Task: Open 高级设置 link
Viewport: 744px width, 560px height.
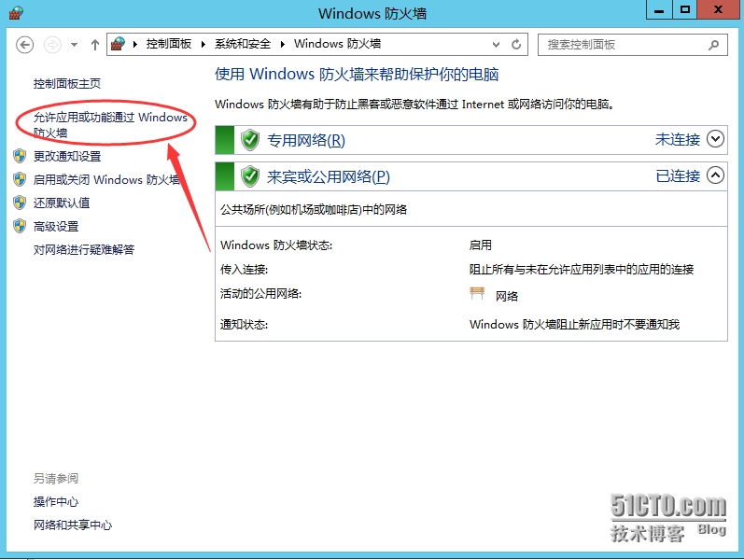Action: pos(55,227)
